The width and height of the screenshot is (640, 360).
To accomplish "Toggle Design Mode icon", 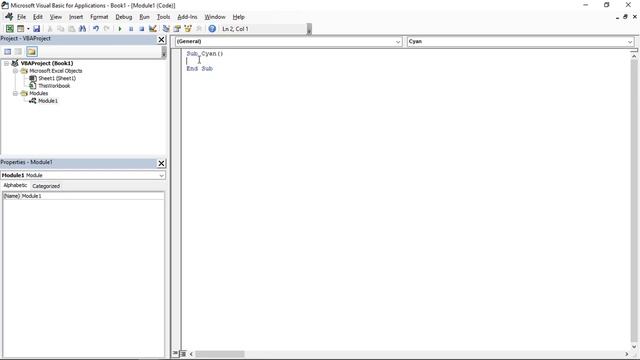I will coord(153,29).
